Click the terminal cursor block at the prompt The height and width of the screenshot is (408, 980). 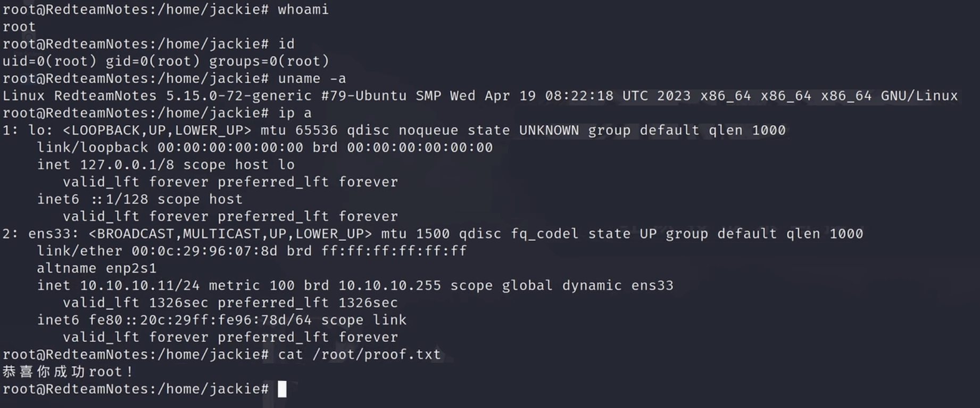point(282,389)
